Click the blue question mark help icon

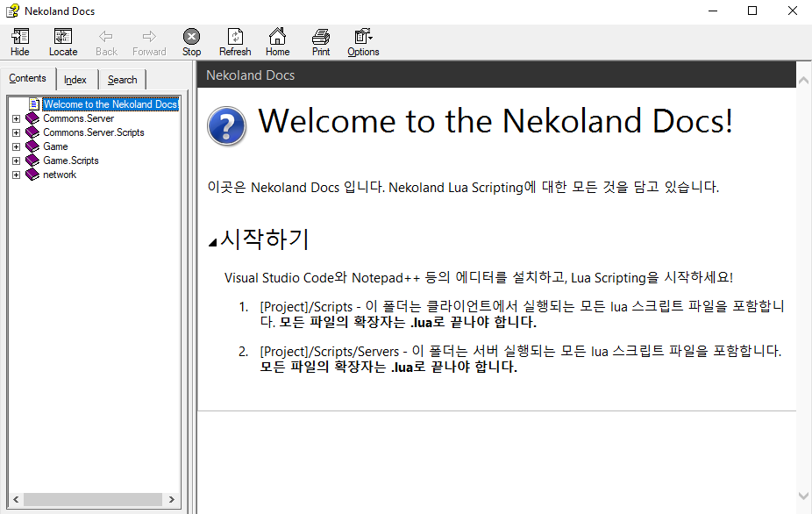tap(226, 125)
